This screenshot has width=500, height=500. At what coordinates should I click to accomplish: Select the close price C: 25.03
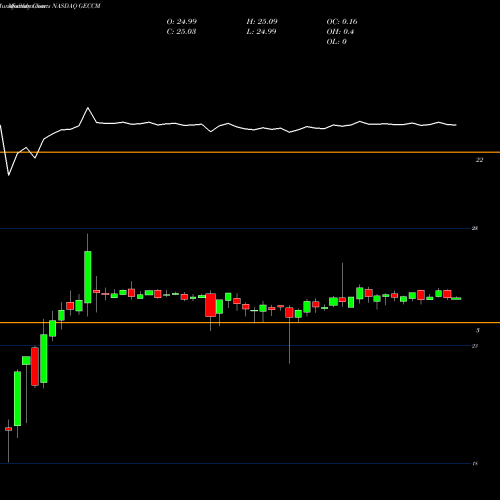click(x=181, y=31)
